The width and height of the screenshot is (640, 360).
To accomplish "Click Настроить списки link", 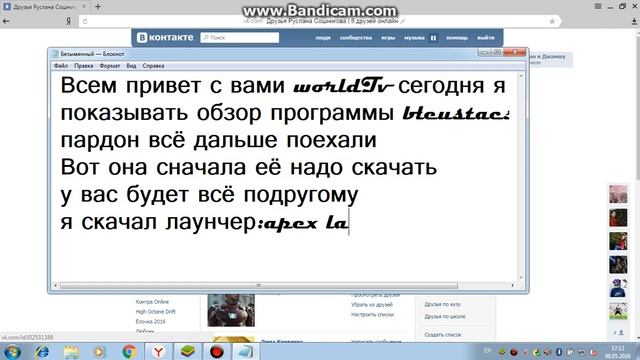I will 372,315.
